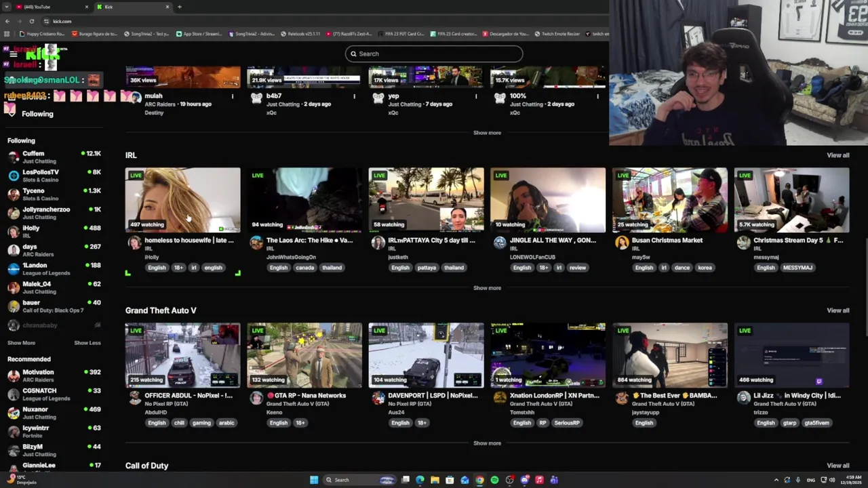Screen dimensions: 868x488
Task: Open Icywintrr avatar in Recommended
Action: click(x=14, y=432)
